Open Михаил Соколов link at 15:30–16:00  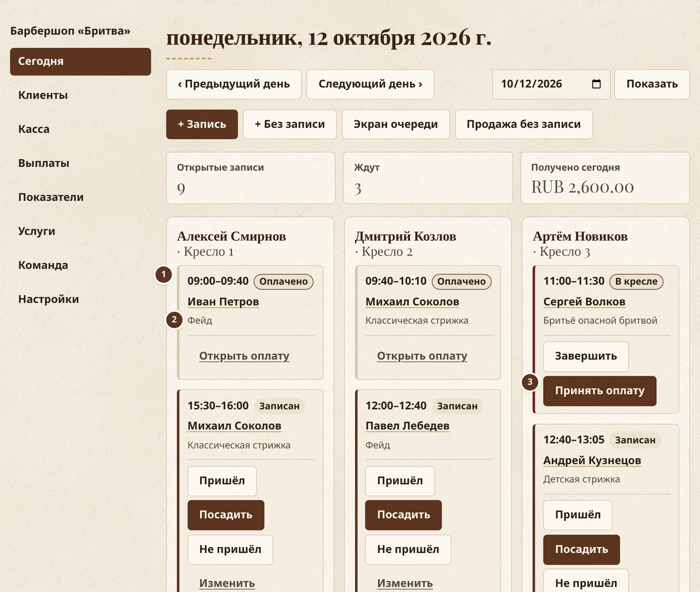coord(234,426)
